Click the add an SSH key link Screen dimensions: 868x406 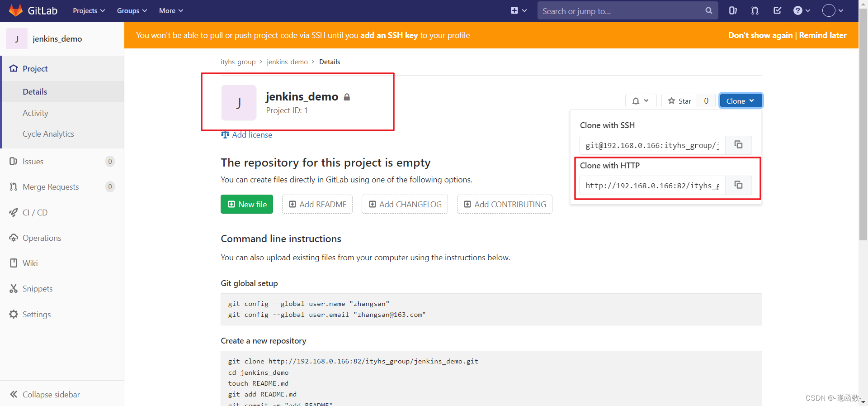(389, 35)
